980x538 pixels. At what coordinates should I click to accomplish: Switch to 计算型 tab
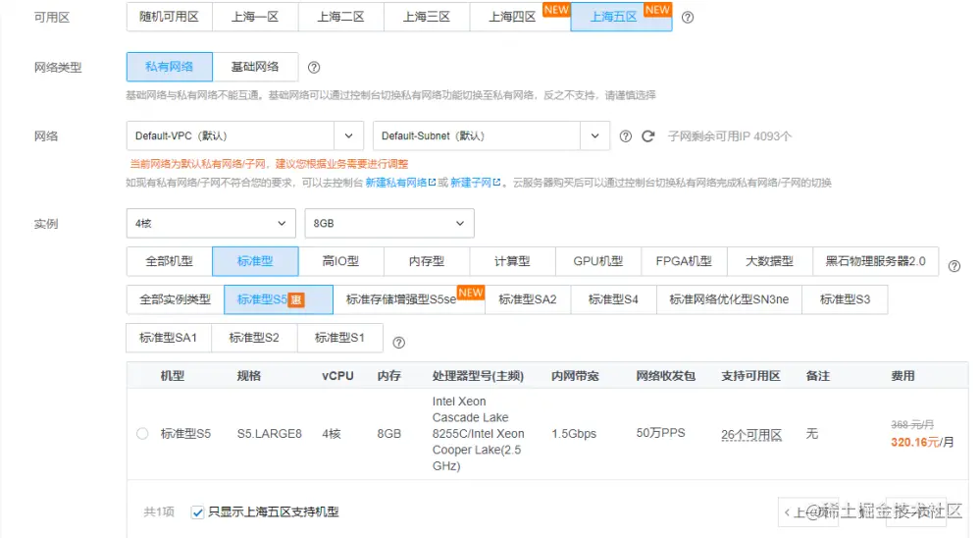pyautogui.click(x=512, y=261)
